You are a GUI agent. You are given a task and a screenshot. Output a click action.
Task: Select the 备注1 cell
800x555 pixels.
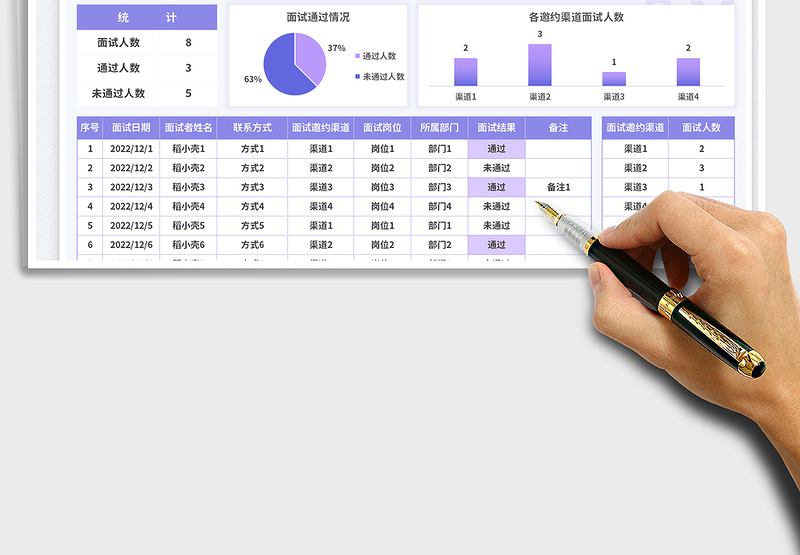click(558, 187)
